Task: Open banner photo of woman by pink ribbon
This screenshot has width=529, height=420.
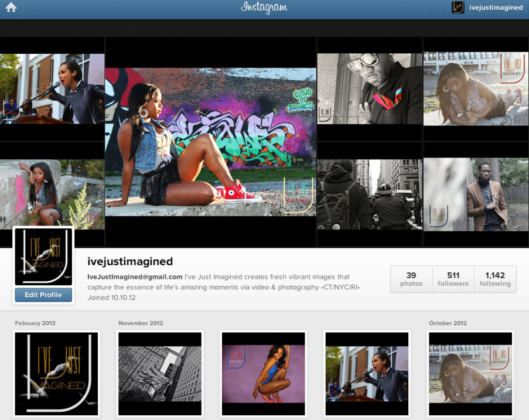Action: pyautogui.click(x=52, y=194)
